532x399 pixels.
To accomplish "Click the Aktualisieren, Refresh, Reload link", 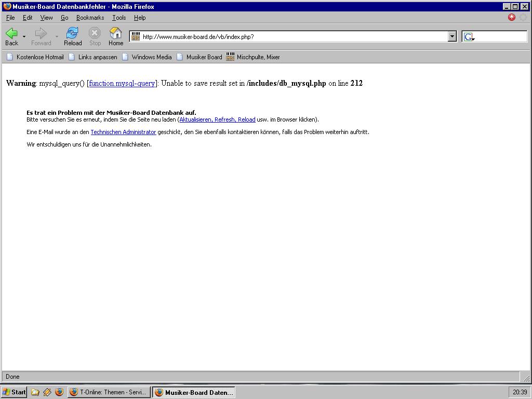I will [x=218, y=119].
